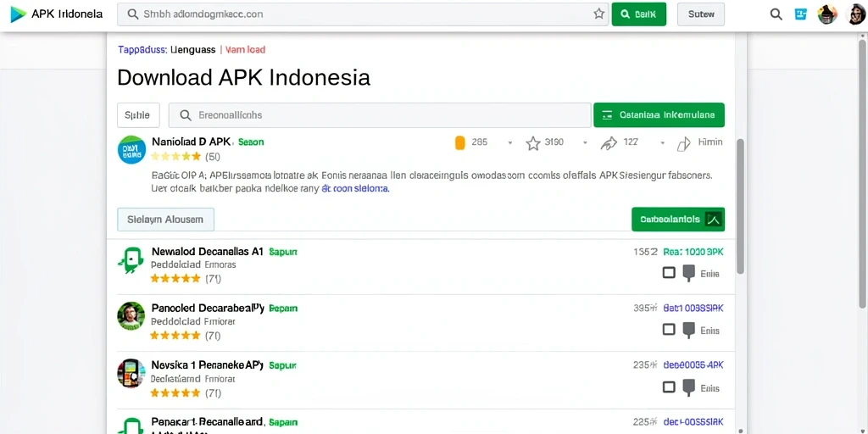Tick checkbox in Nevsika 1 Recaneke row

(x=669, y=387)
